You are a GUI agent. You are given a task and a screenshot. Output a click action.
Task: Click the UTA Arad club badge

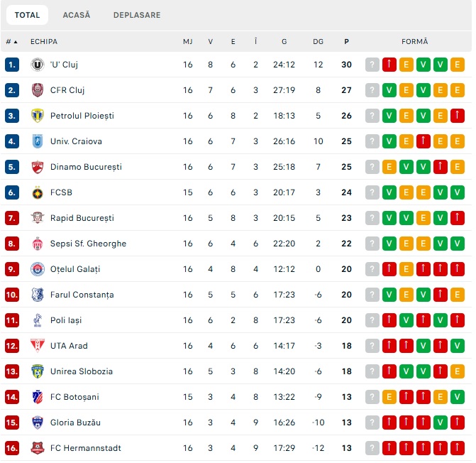coord(38,346)
